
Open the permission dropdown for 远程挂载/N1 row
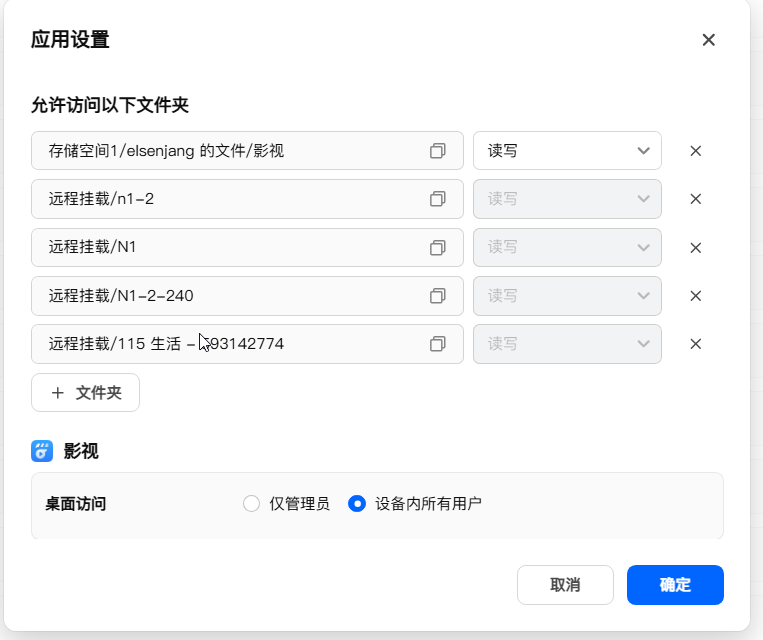coord(567,248)
